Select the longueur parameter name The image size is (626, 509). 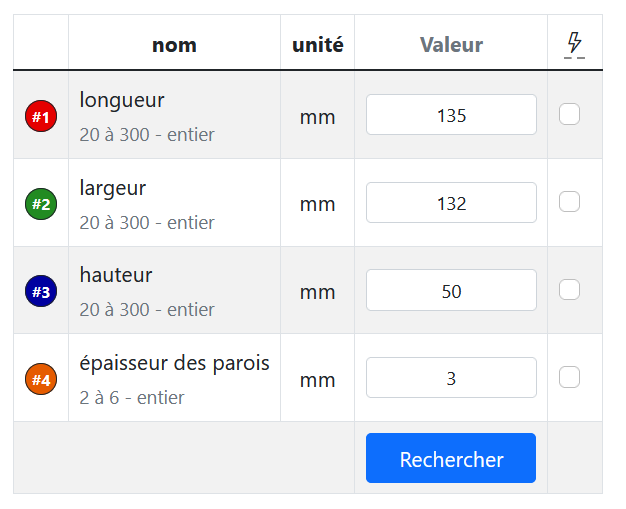[122, 100]
